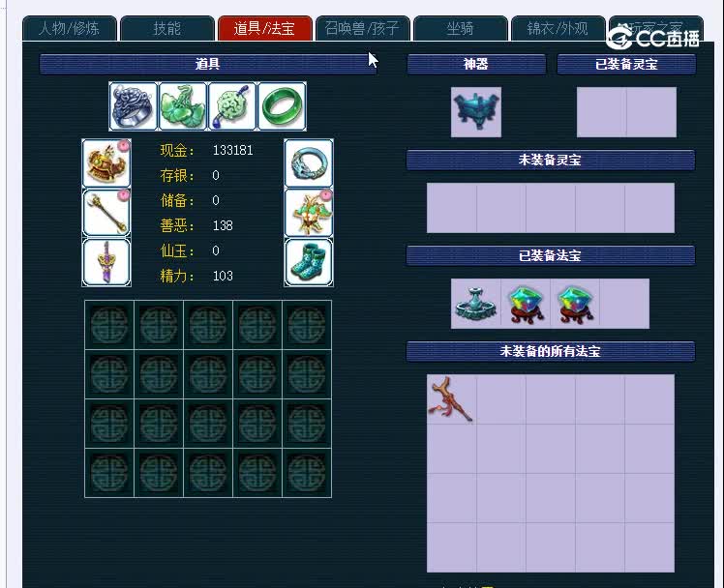Screen dimensions: 724x588
Task: Click the carved green jade ball ornament
Action: pos(232,106)
